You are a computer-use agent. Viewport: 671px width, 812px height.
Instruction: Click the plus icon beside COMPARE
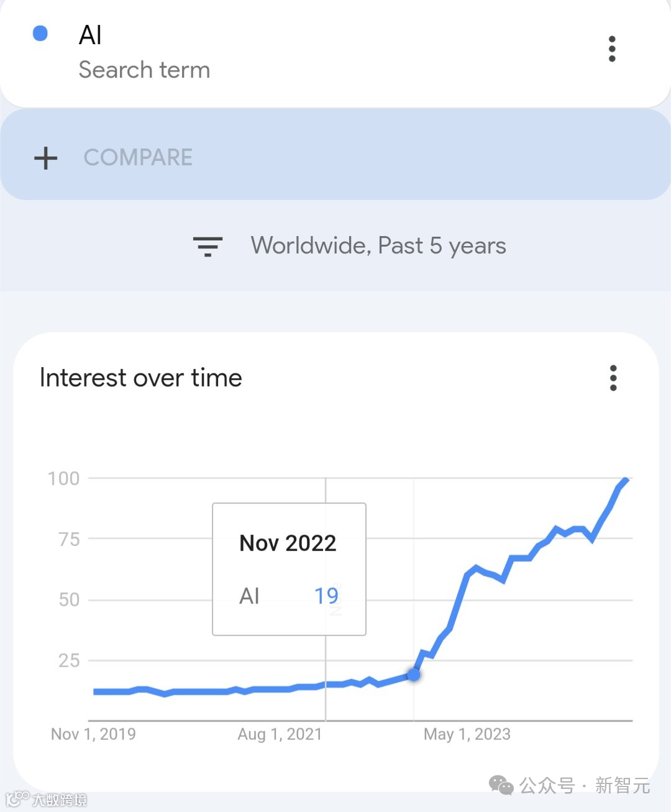pos(45,158)
